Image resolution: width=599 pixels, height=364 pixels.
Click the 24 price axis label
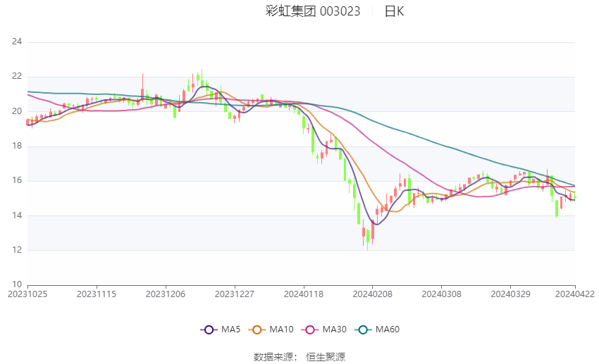(17, 42)
